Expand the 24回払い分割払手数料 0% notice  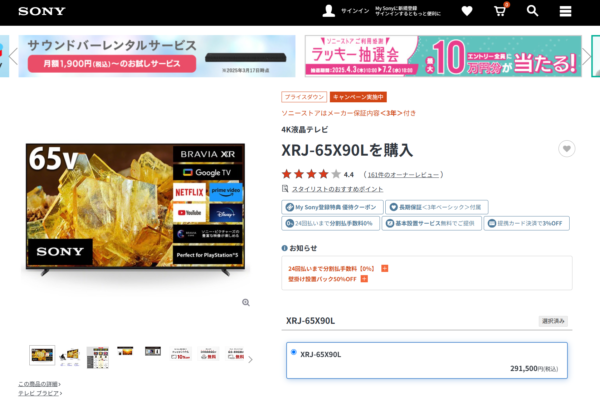pyautogui.click(x=385, y=268)
